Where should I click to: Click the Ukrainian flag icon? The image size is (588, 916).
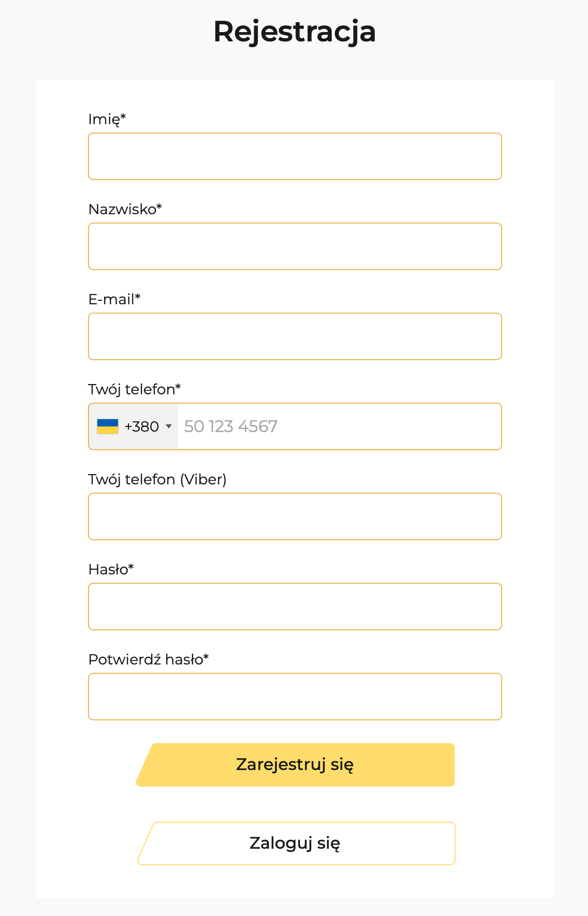(108, 426)
